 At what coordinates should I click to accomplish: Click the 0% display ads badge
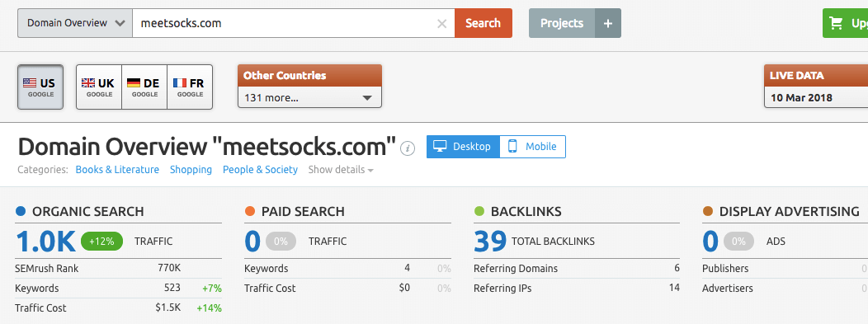[x=738, y=241]
